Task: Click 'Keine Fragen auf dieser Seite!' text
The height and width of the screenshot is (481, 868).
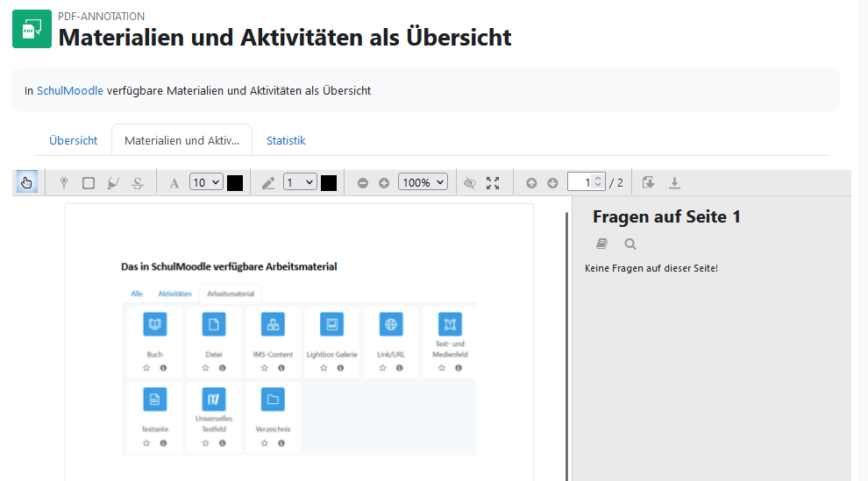Action: (651, 268)
